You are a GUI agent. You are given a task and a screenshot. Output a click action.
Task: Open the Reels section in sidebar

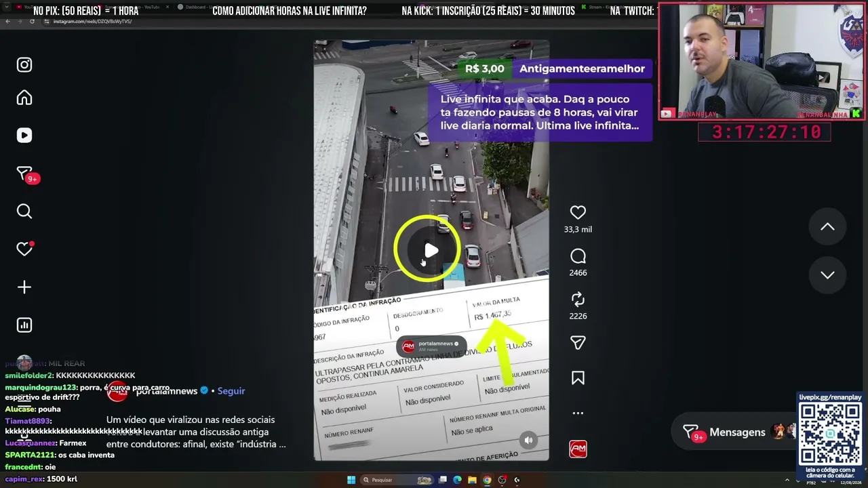point(24,136)
